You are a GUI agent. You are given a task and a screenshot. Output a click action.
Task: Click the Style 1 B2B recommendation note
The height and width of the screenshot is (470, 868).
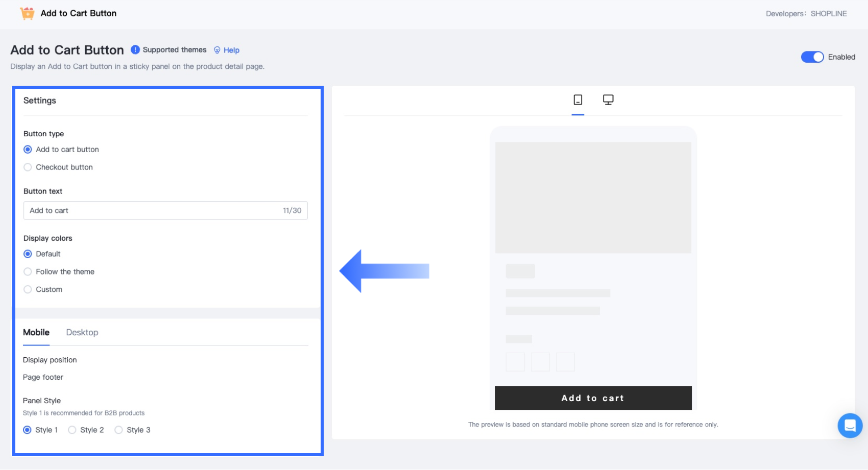(84, 413)
